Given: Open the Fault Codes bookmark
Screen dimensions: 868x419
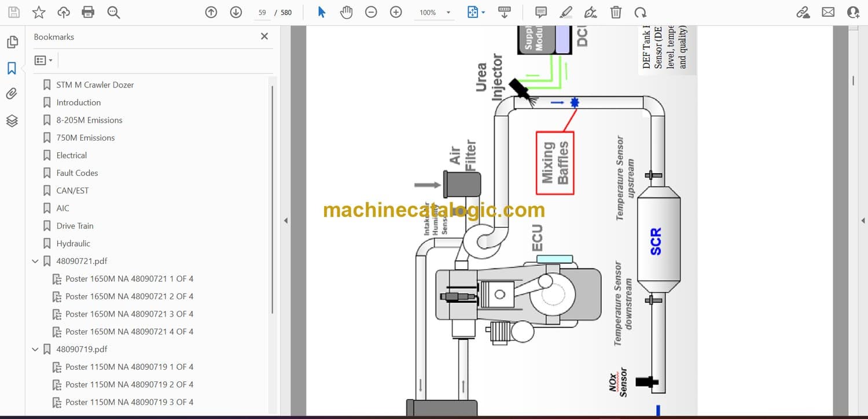Looking at the screenshot, I should click(x=77, y=173).
